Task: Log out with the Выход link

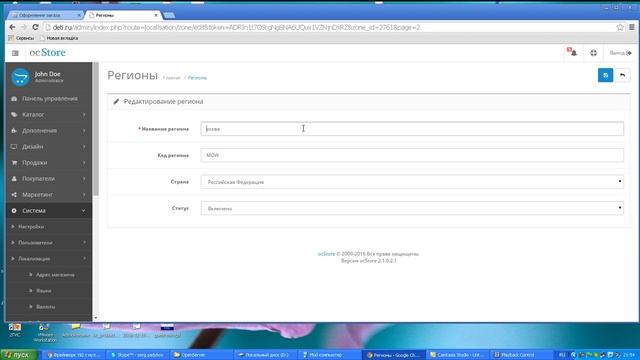Action: point(620,53)
